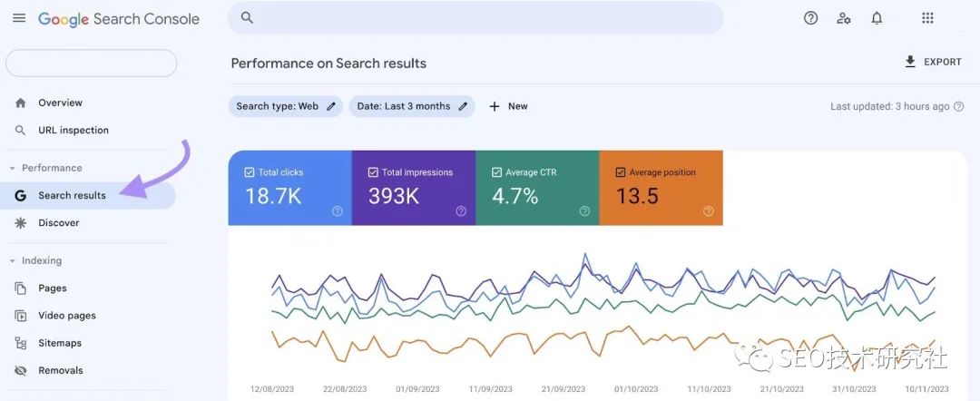Click the pages icon beside Pages
980x401 pixels.
point(21,288)
